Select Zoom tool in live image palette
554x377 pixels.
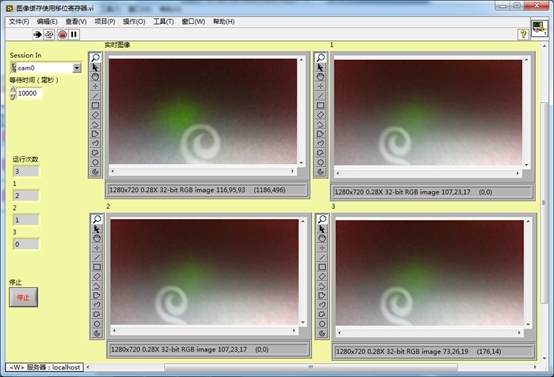(95, 58)
